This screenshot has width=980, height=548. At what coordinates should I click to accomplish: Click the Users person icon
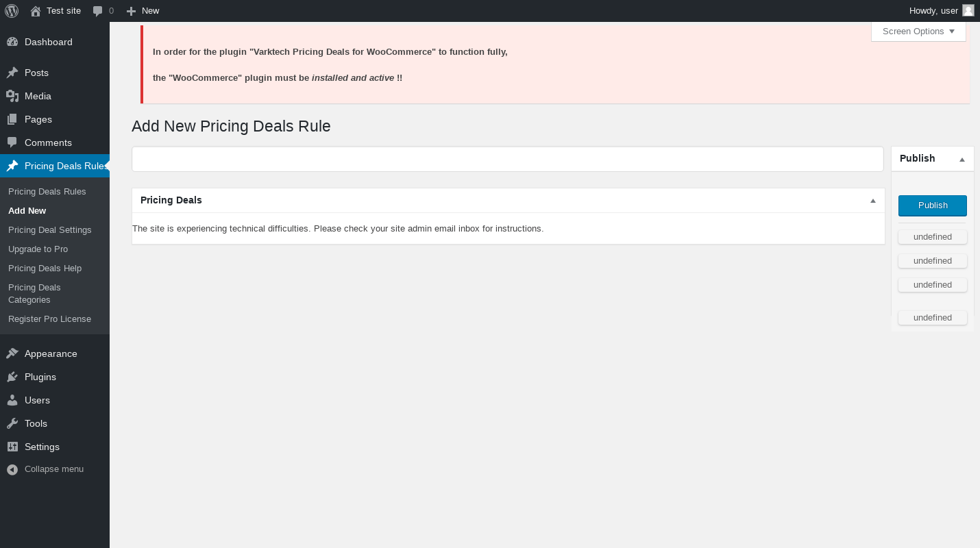tap(12, 400)
